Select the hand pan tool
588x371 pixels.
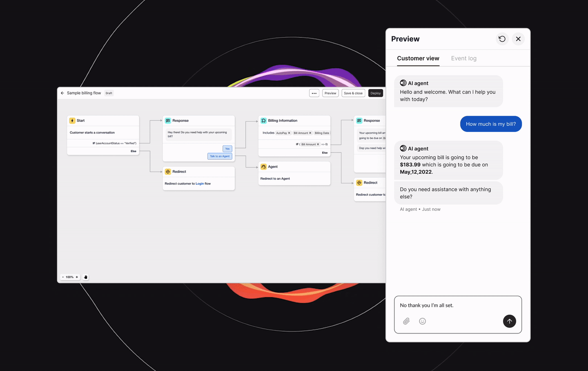(x=86, y=277)
